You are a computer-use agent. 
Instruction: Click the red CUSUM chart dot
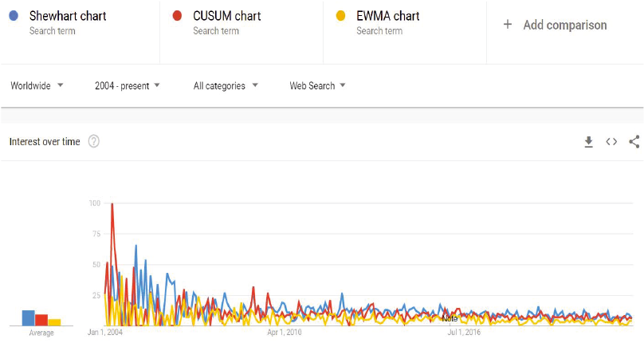tap(177, 16)
